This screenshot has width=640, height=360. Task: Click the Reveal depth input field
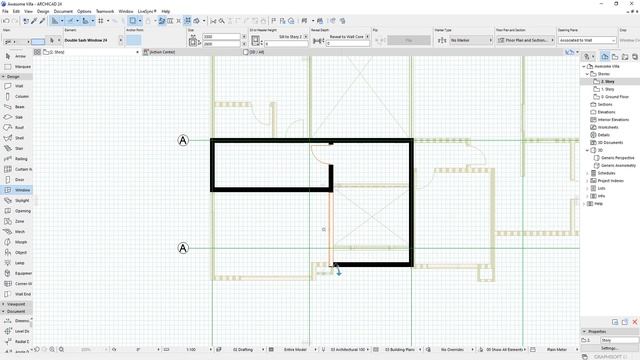[348, 44]
